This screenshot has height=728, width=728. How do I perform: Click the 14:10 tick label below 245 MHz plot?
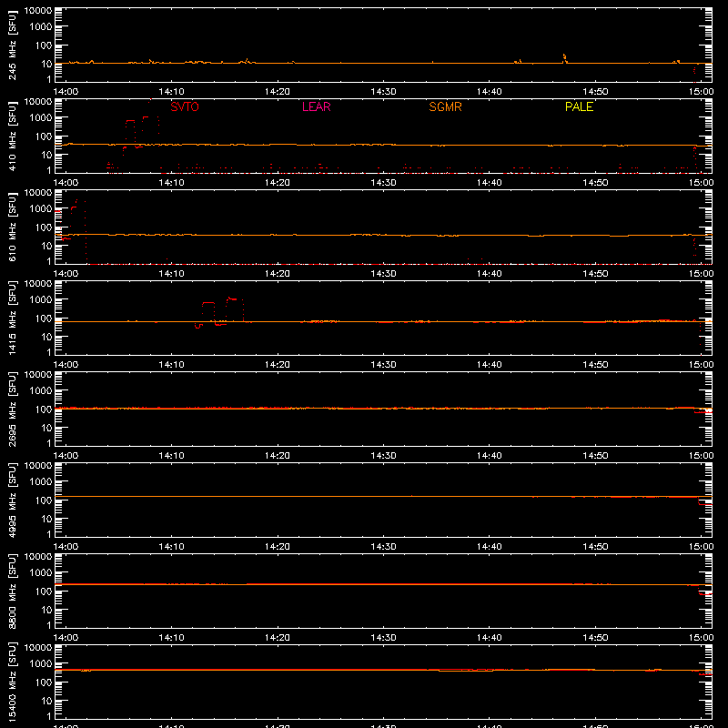tap(171, 92)
